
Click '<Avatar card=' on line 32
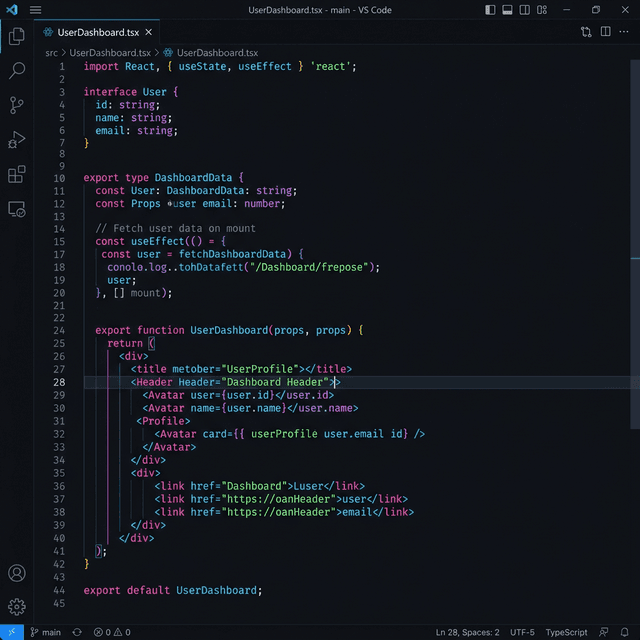coord(289,434)
